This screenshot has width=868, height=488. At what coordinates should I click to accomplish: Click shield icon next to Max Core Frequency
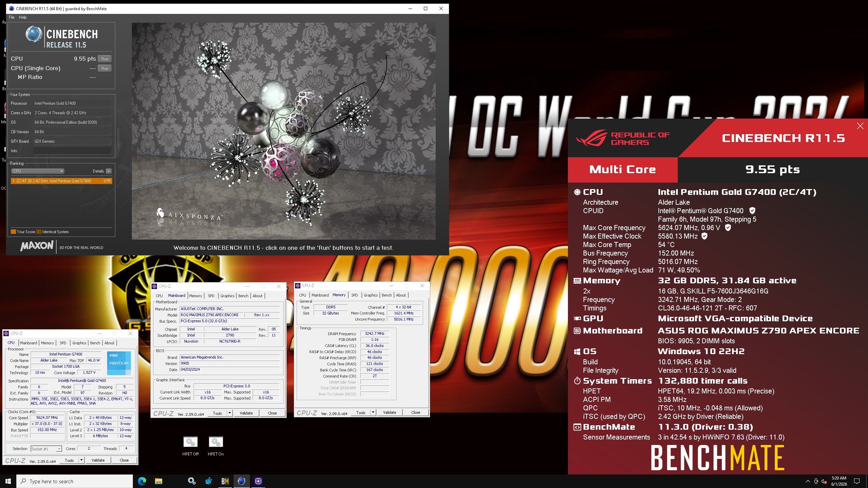[728, 228]
